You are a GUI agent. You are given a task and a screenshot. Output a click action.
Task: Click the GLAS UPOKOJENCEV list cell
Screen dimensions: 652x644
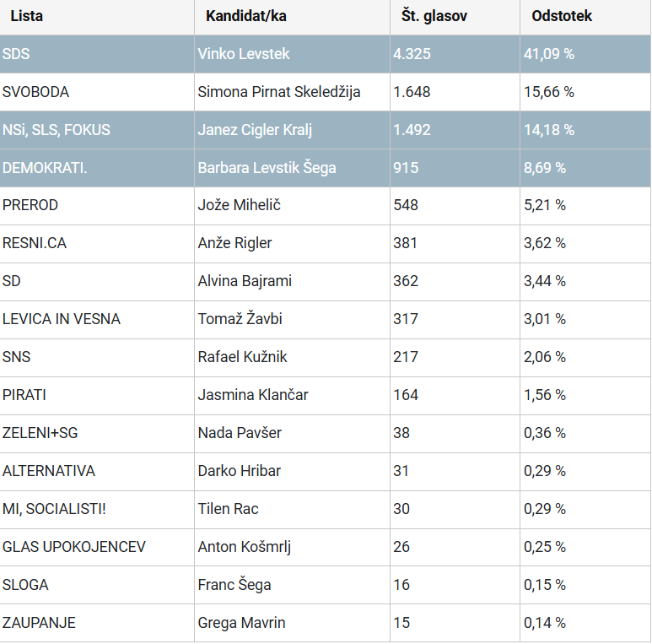point(74,547)
